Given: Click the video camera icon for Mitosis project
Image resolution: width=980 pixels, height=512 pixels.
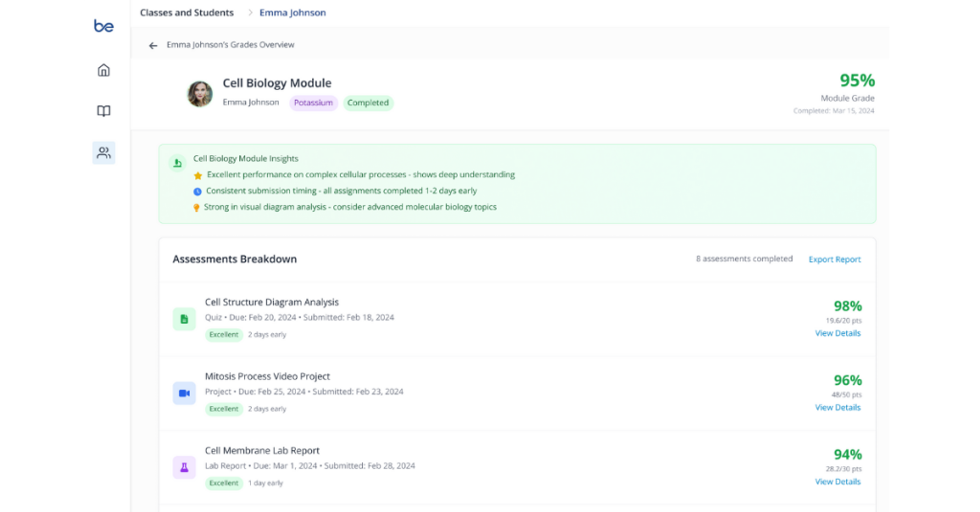Looking at the screenshot, I should pyautogui.click(x=184, y=393).
